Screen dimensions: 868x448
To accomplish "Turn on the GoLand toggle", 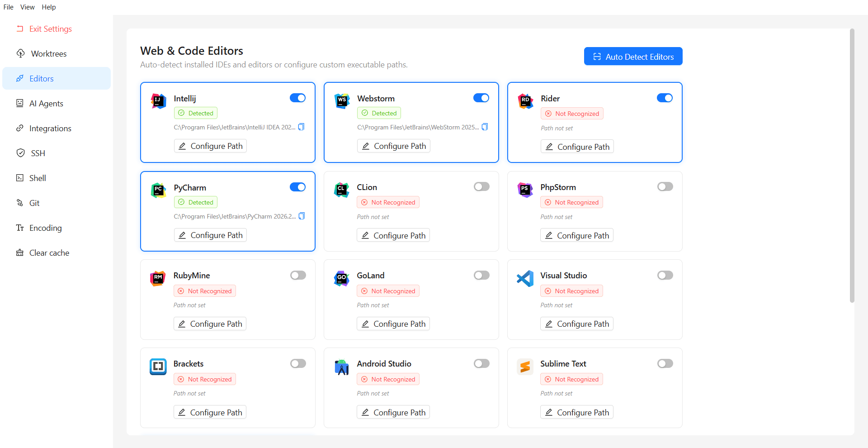I will 481,275.
